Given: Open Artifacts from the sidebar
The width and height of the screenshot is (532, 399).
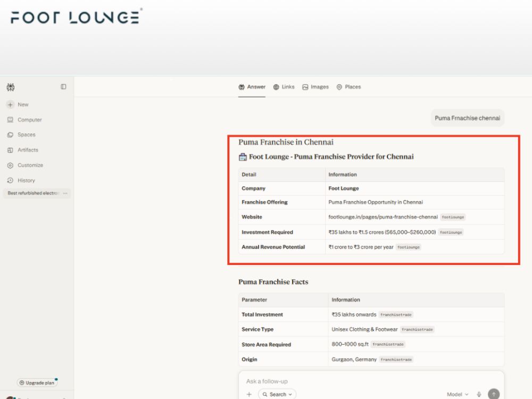Looking at the screenshot, I should click(x=23, y=150).
